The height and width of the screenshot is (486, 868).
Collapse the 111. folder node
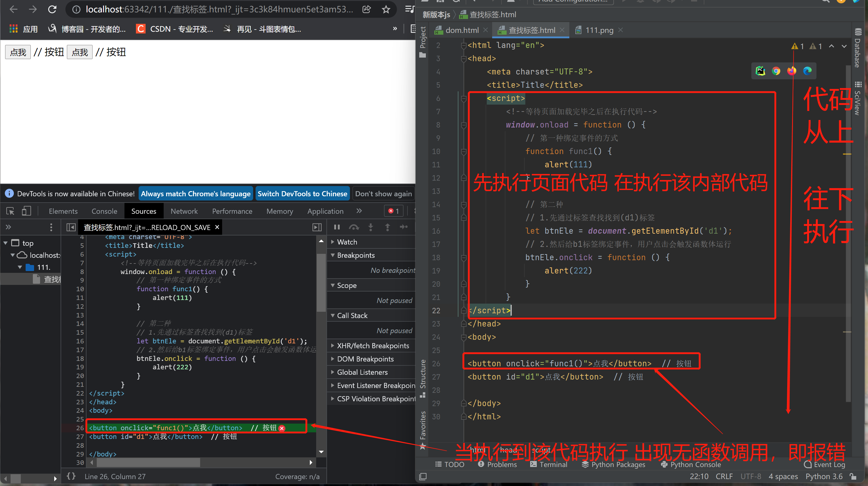[20, 267]
